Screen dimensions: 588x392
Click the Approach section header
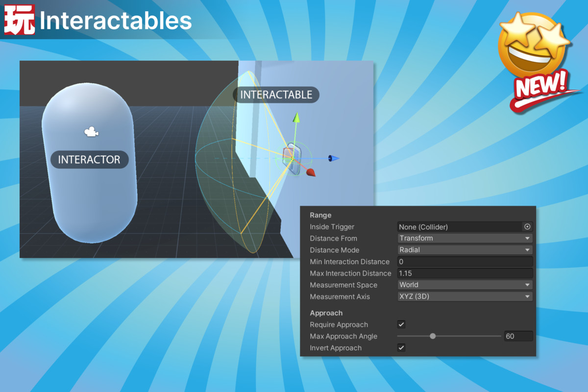point(326,313)
